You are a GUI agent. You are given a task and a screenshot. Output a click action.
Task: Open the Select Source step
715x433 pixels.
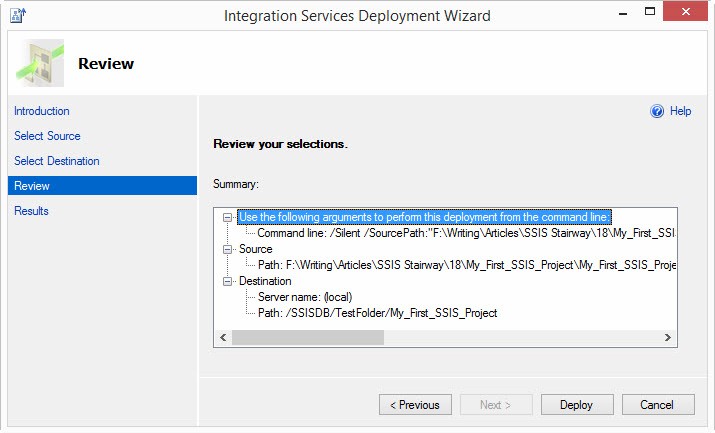coord(47,136)
